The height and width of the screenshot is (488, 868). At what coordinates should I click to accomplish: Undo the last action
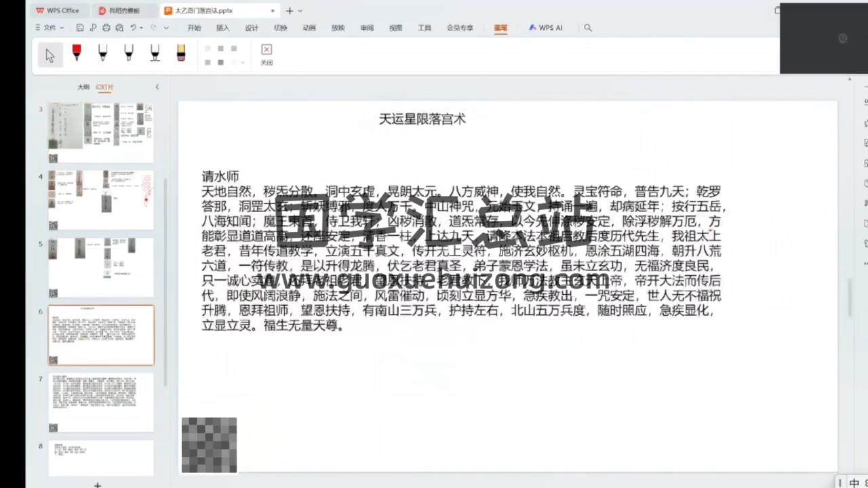click(x=133, y=28)
